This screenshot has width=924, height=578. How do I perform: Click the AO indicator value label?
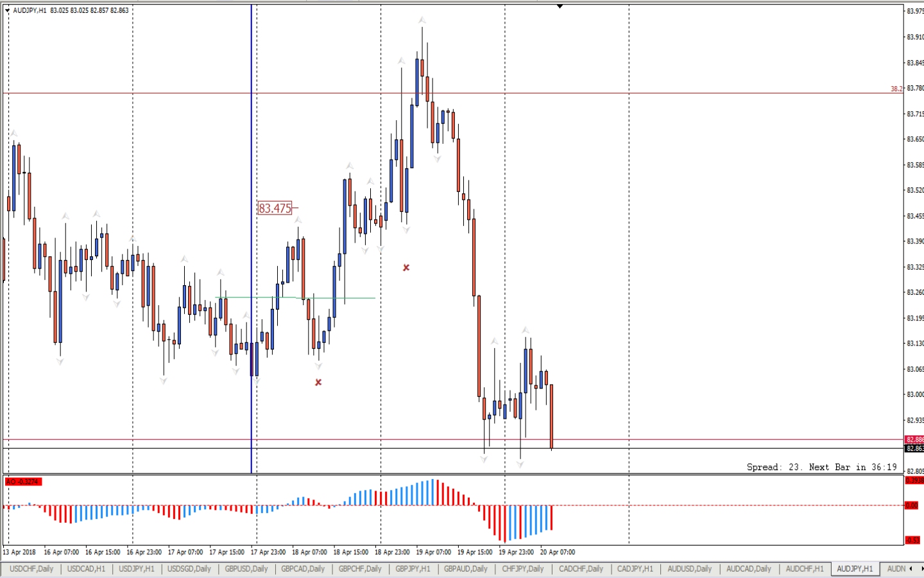coord(23,482)
